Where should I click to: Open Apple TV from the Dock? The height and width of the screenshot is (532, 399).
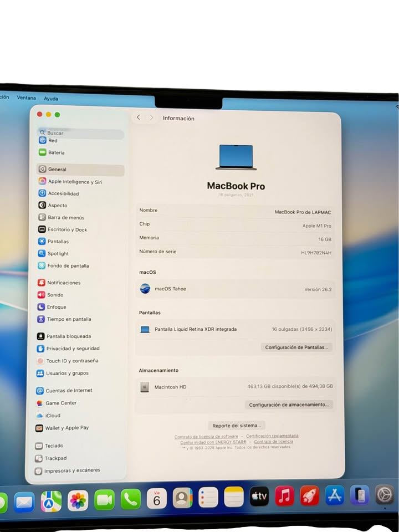click(x=259, y=496)
